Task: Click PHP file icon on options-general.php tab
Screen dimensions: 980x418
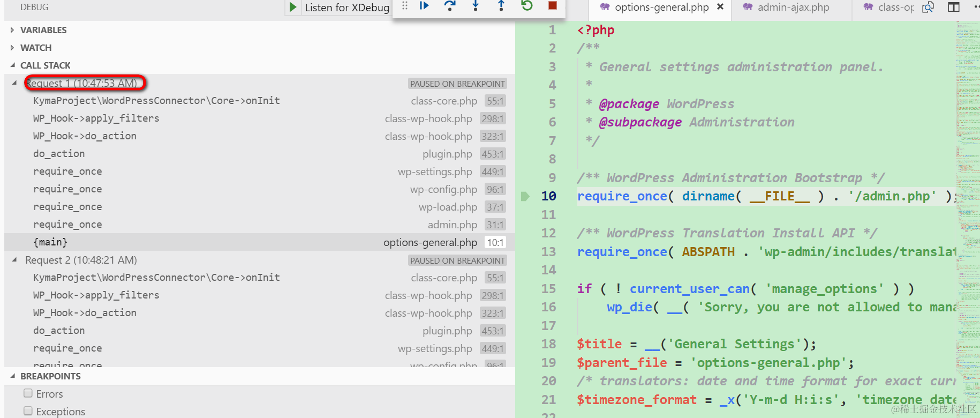Action: click(x=605, y=7)
